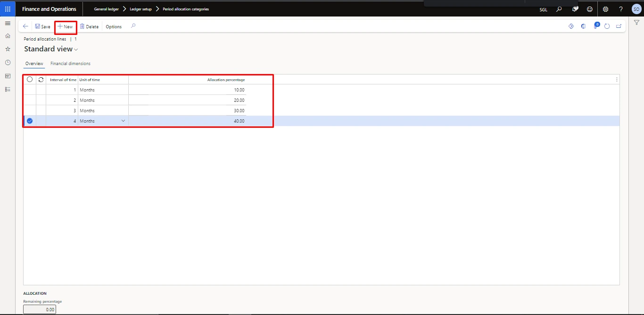Click allocation percentage 30.00 cell

[187, 111]
